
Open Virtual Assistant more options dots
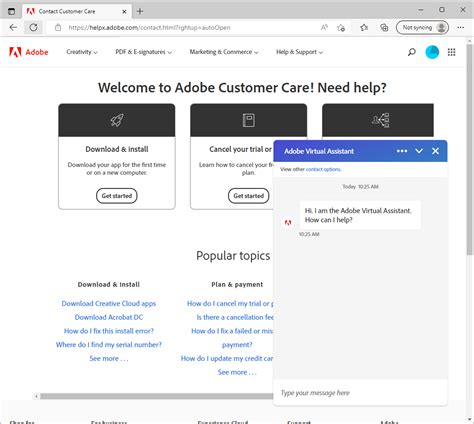(x=402, y=151)
